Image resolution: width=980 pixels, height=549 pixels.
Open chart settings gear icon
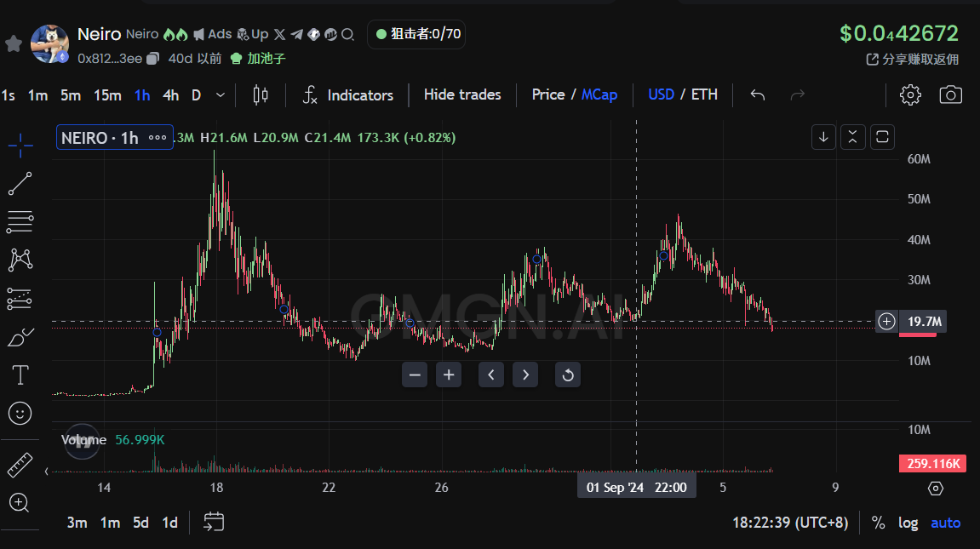910,94
